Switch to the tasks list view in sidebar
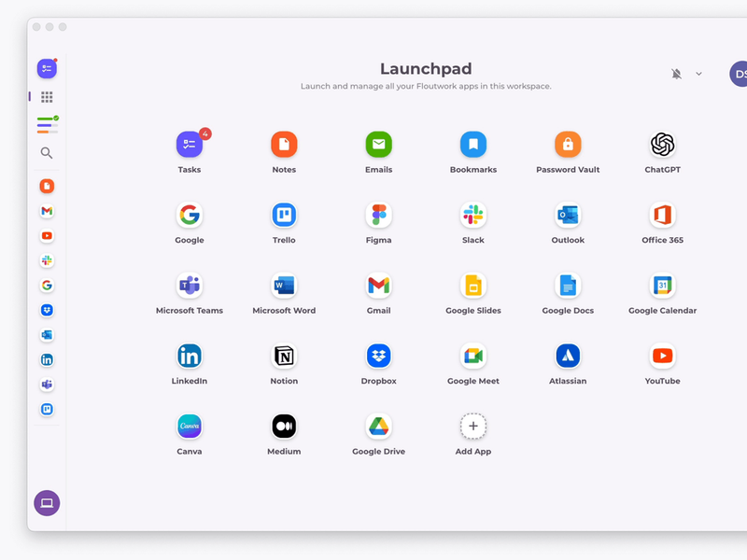This screenshot has height=560, width=747. tap(47, 125)
